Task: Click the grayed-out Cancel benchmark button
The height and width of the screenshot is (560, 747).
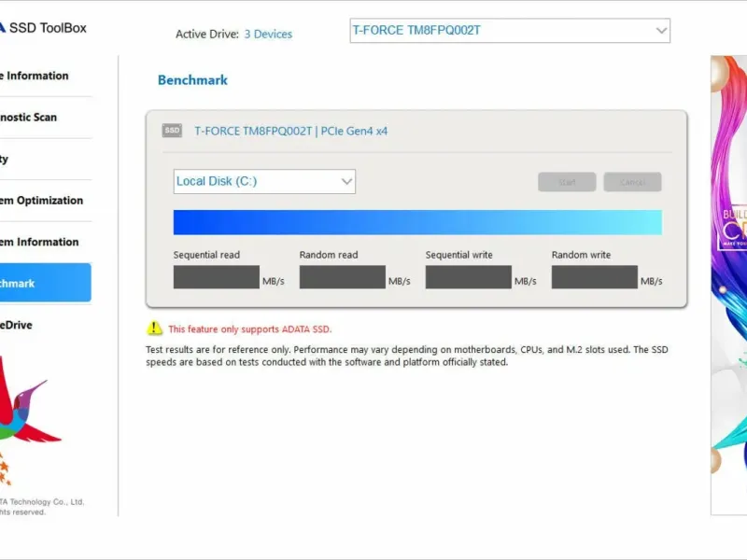Action: click(x=632, y=182)
